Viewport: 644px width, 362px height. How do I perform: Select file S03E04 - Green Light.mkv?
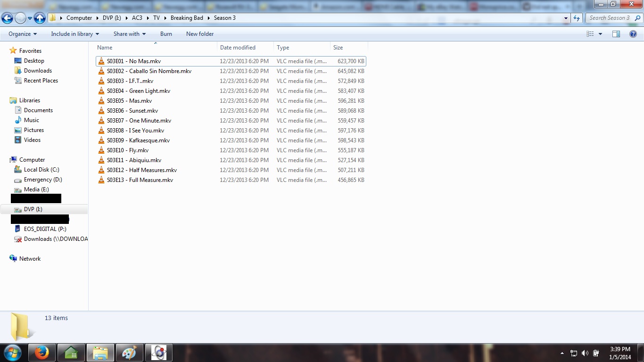[x=231, y=91]
